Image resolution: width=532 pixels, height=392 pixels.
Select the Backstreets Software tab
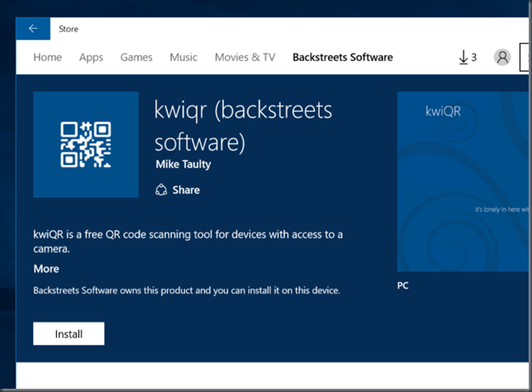[x=343, y=57]
